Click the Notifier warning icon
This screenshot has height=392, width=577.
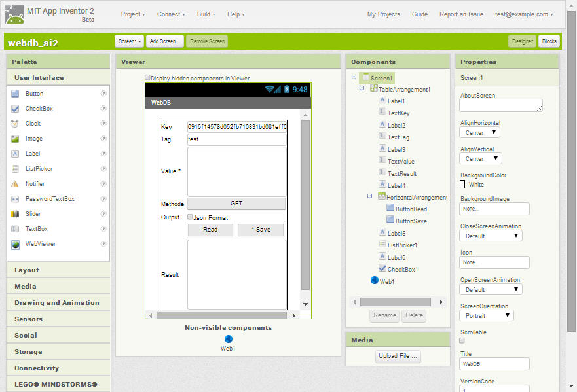tap(15, 183)
